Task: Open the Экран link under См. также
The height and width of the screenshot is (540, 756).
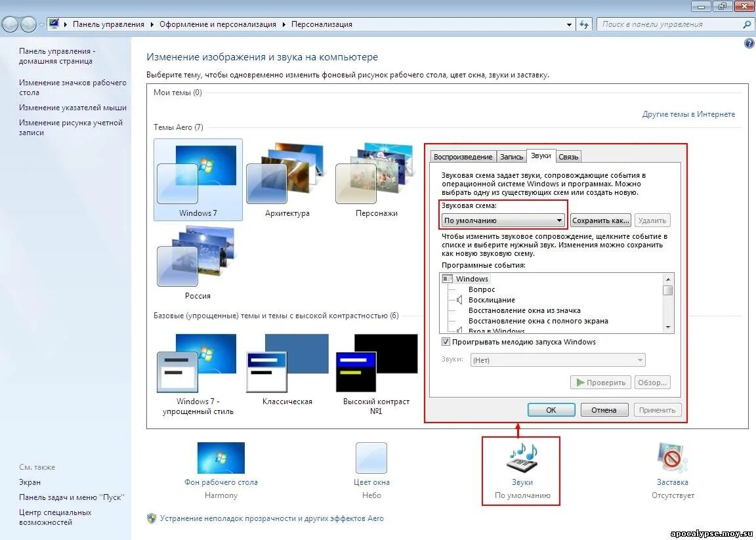Action: click(30, 482)
